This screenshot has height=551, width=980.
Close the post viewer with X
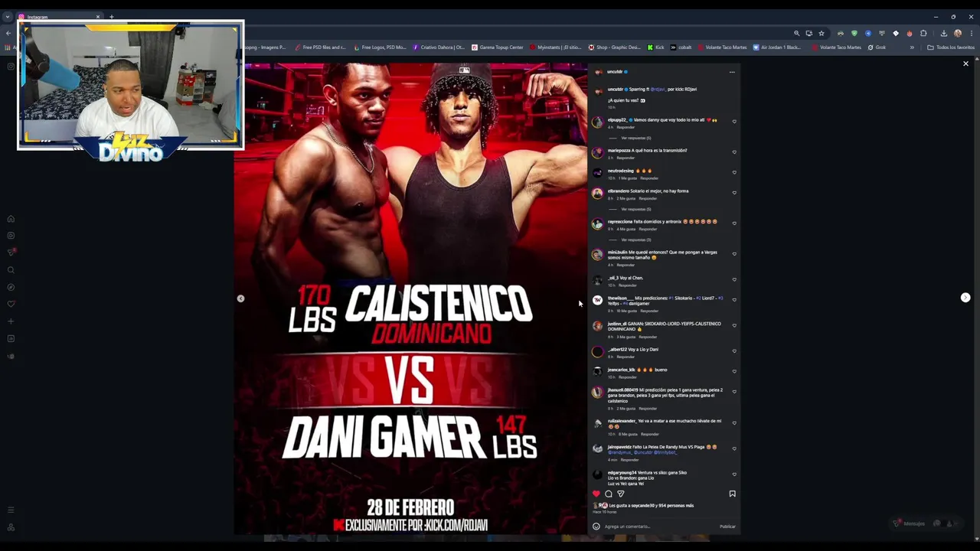(x=965, y=64)
